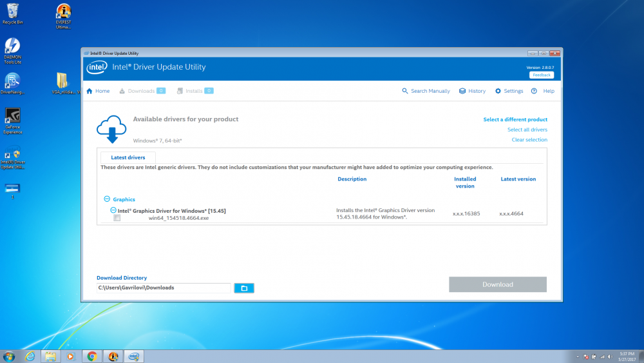Viewport: 644px width, 363px height.
Task: Click the Intel utility taskbar button
Action: tap(134, 356)
